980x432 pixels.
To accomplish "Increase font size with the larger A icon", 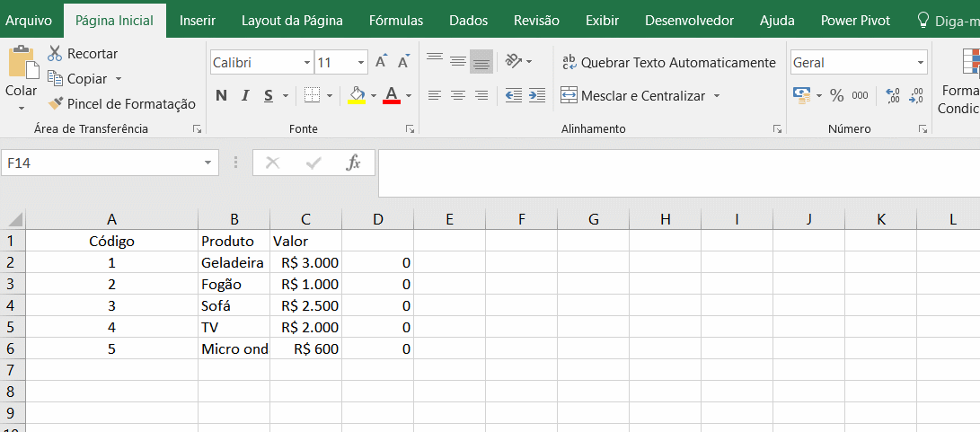I will tap(381, 62).
